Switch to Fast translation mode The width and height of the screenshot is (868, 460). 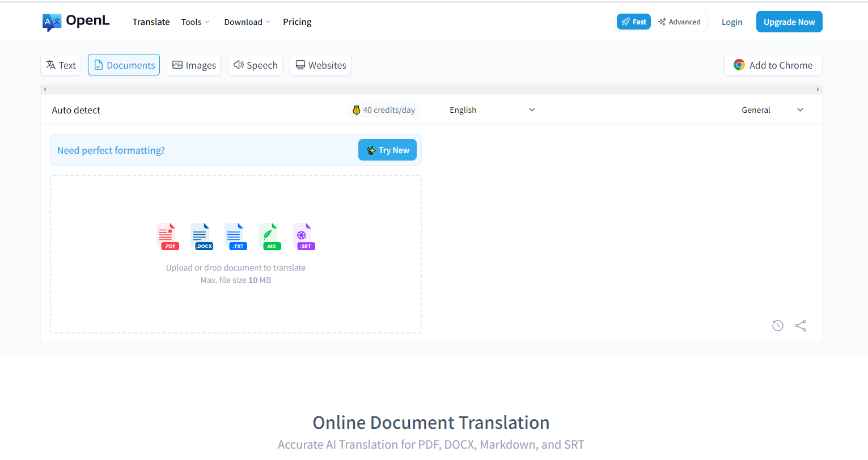click(634, 22)
